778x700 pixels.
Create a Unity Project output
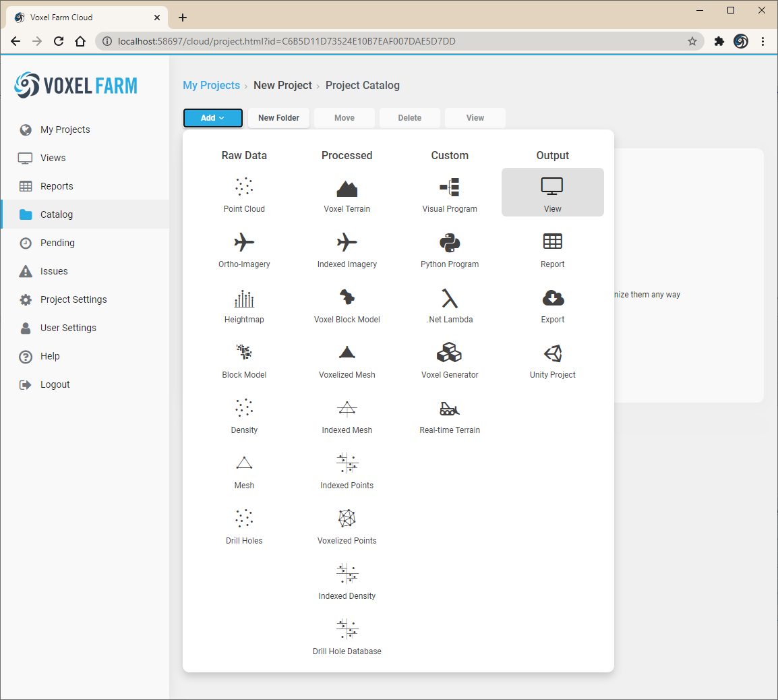point(552,361)
